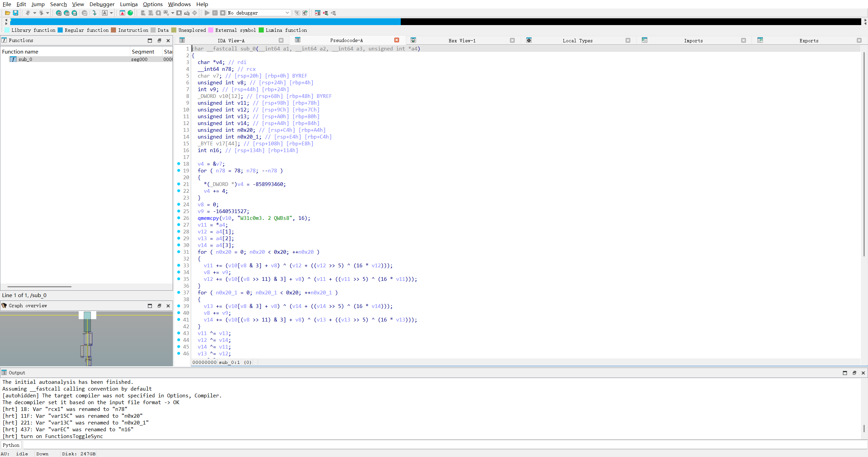Toggle breakpoint dot on line 26

[179, 218]
